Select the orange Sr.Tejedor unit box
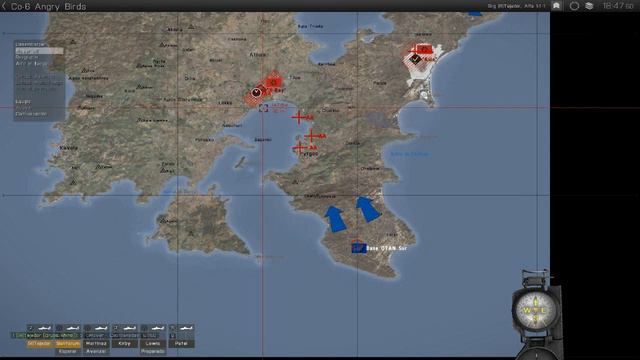Viewport: 640px width, 360px height. coord(40,344)
